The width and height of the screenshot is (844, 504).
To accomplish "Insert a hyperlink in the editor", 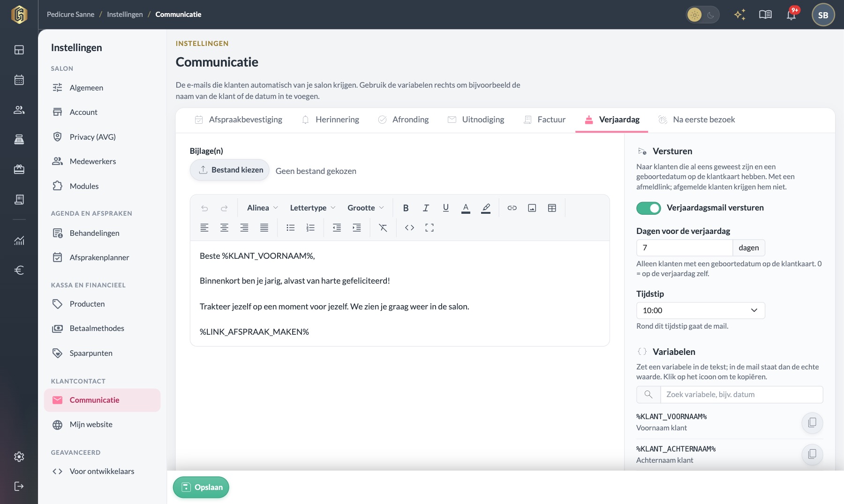I will tap(512, 208).
